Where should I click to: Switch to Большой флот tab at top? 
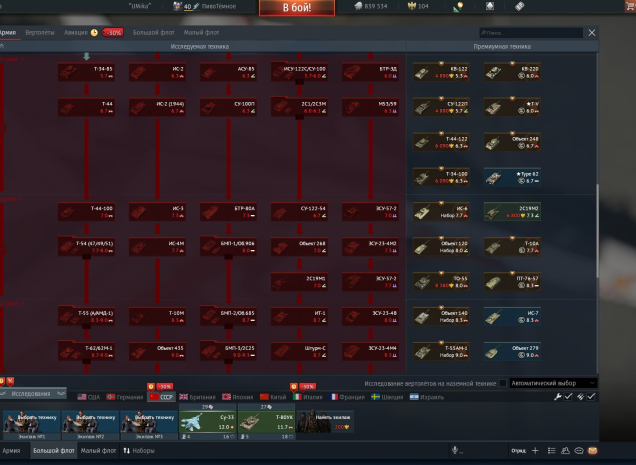tap(154, 32)
